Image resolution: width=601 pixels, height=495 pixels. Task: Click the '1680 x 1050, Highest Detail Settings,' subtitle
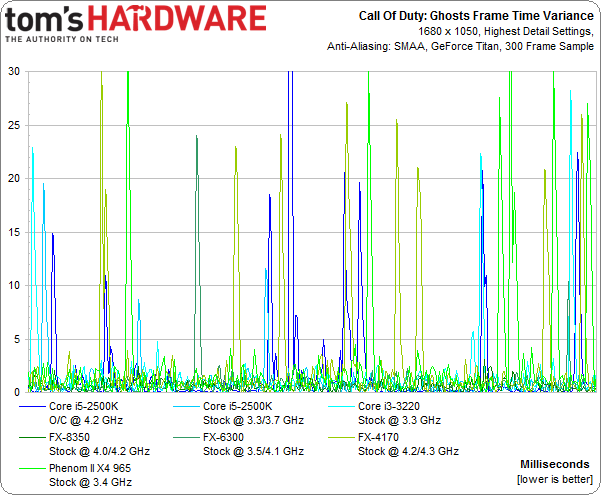(506, 31)
